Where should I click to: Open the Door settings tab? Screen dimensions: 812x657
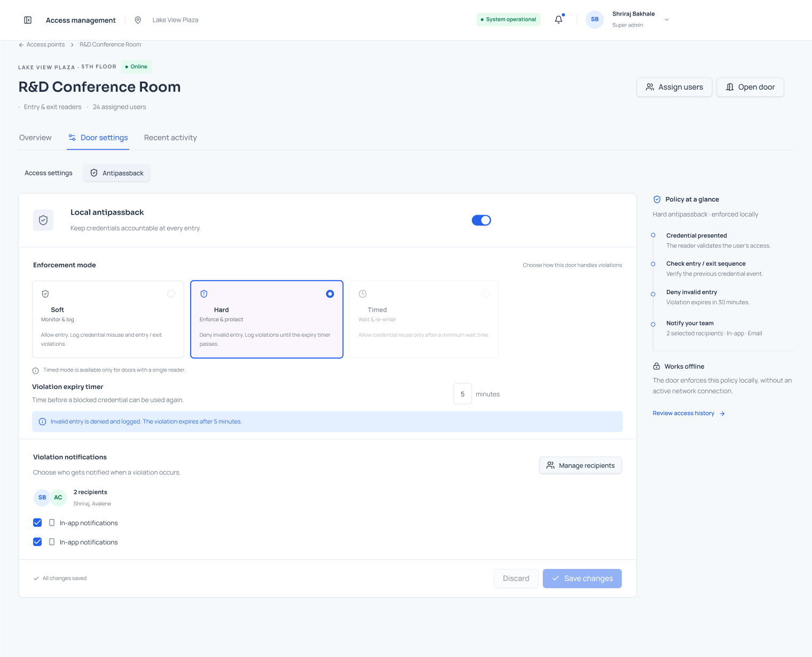tap(98, 138)
